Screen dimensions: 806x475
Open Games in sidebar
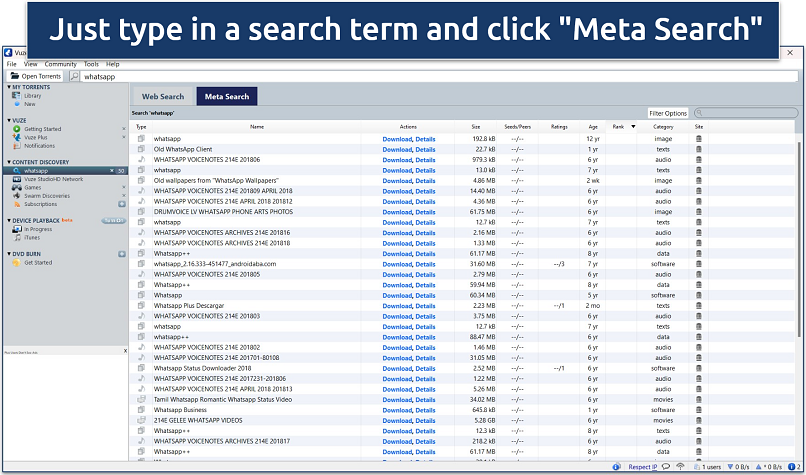click(x=32, y=188)
